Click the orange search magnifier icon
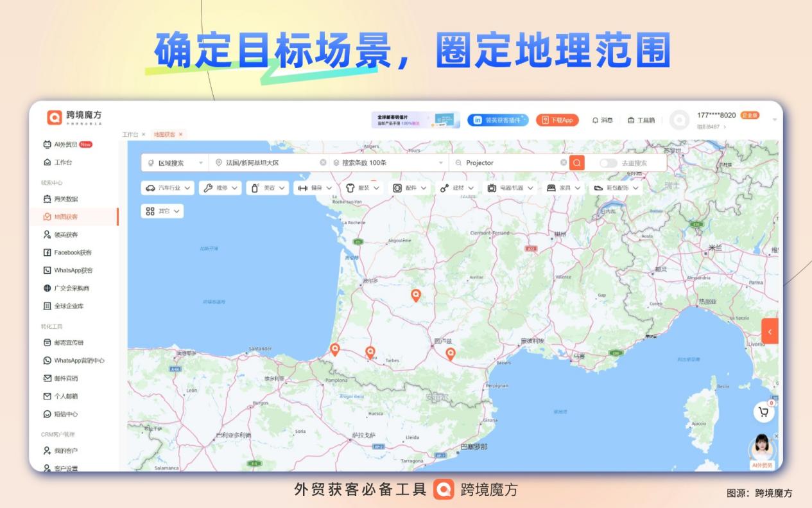This screenshot has height=508, width=812. (576, 162)
